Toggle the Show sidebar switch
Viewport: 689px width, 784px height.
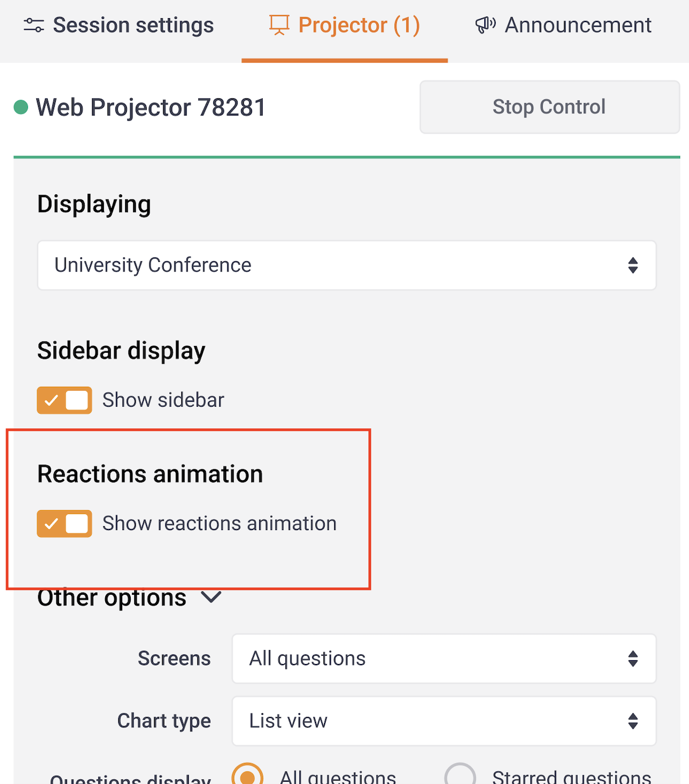[x=64, y=401]
